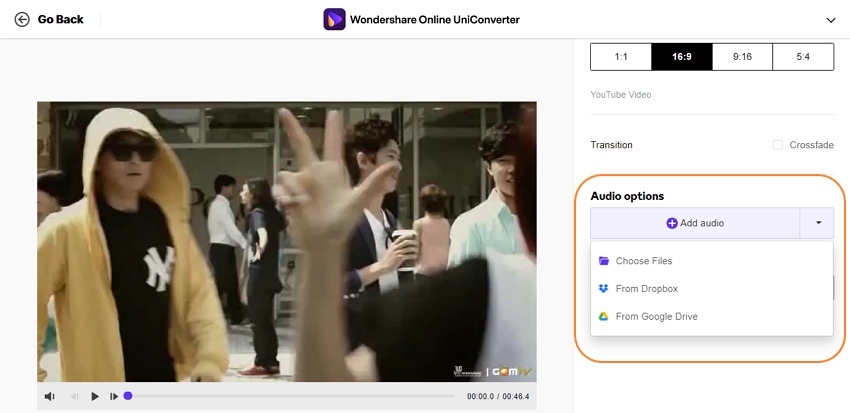Open the Add audio dropdown arrow
850x413 pixels.
[x=817, y=223]
